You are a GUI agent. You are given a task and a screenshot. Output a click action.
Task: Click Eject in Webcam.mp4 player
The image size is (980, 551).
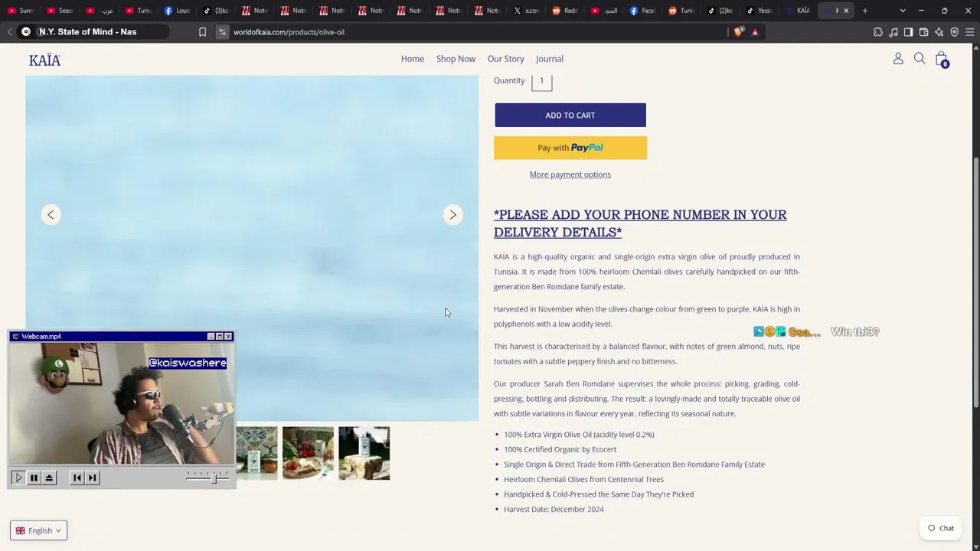coord(49,478)
